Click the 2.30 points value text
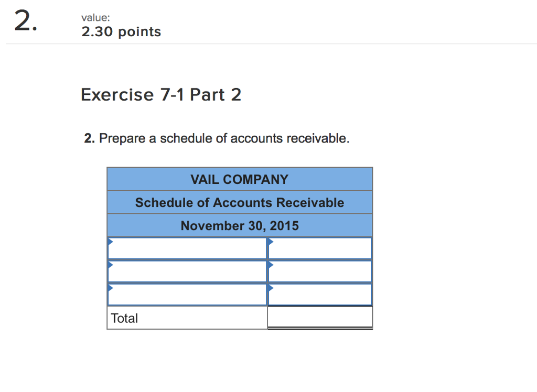 121,31
